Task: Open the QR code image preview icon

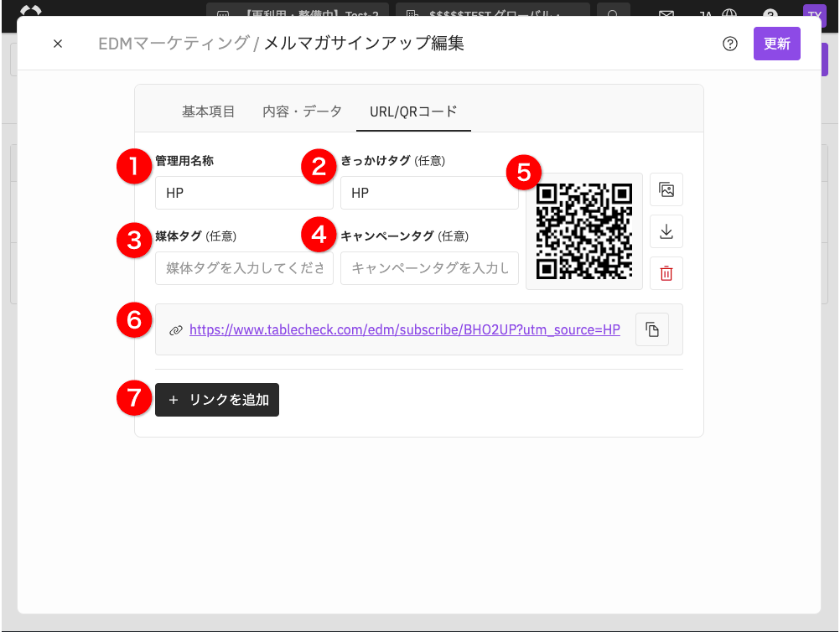Action: [666, 189]
